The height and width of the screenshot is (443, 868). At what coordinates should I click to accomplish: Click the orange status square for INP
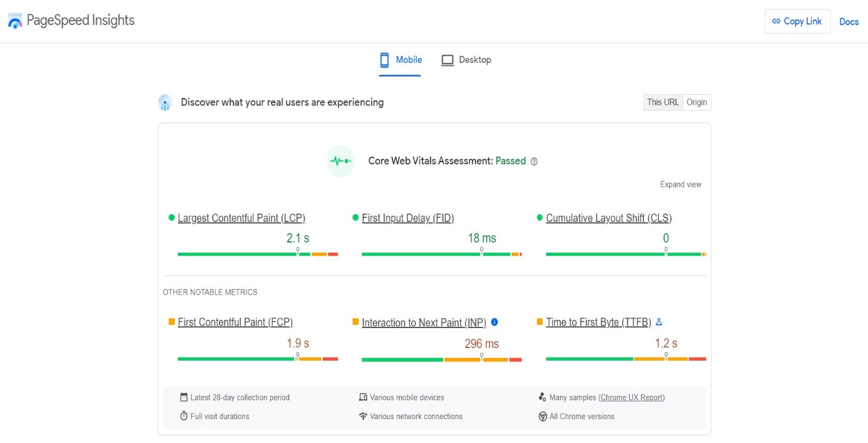[356, 322]
